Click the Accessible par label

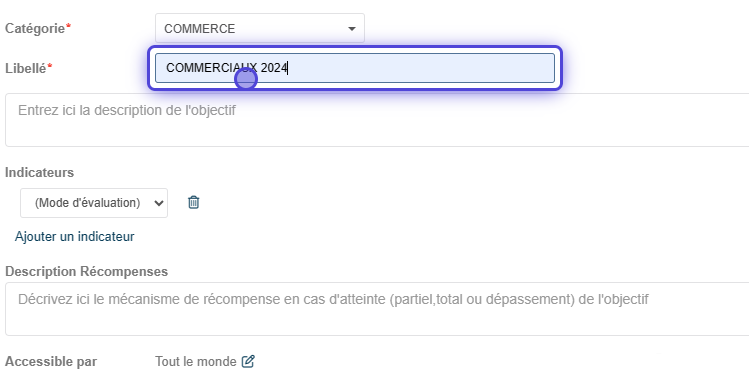[51, 362]
